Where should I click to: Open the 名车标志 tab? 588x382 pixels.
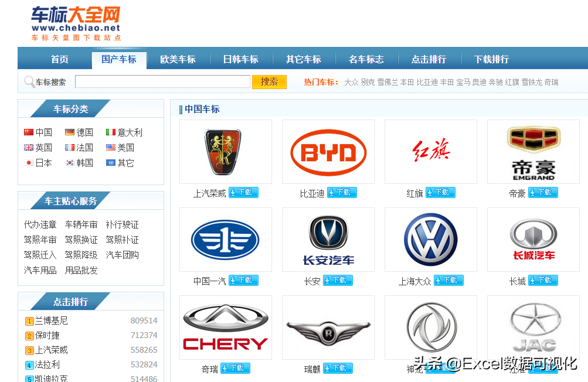pos(366,59)
